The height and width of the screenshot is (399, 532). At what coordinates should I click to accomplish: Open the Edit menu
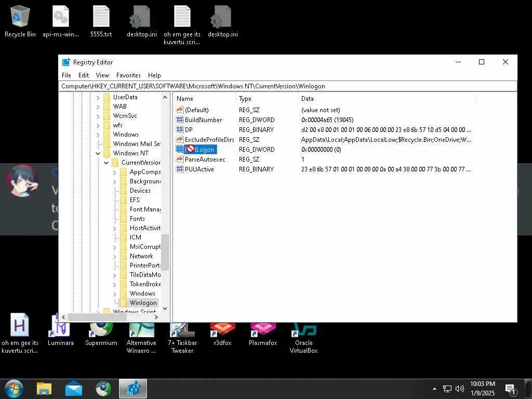pos(84,75)
